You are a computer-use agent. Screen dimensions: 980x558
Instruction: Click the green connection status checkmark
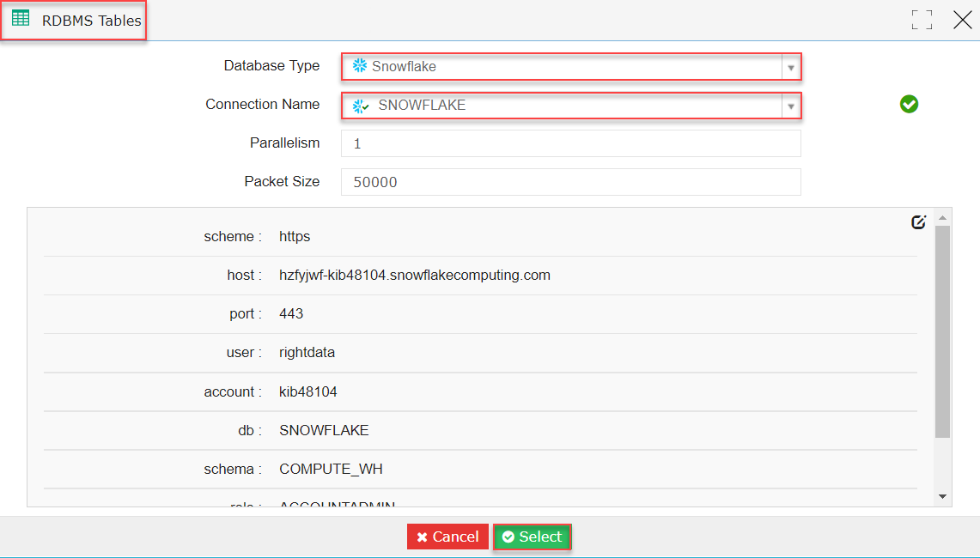pyautogui.click(x=909, y=105)
